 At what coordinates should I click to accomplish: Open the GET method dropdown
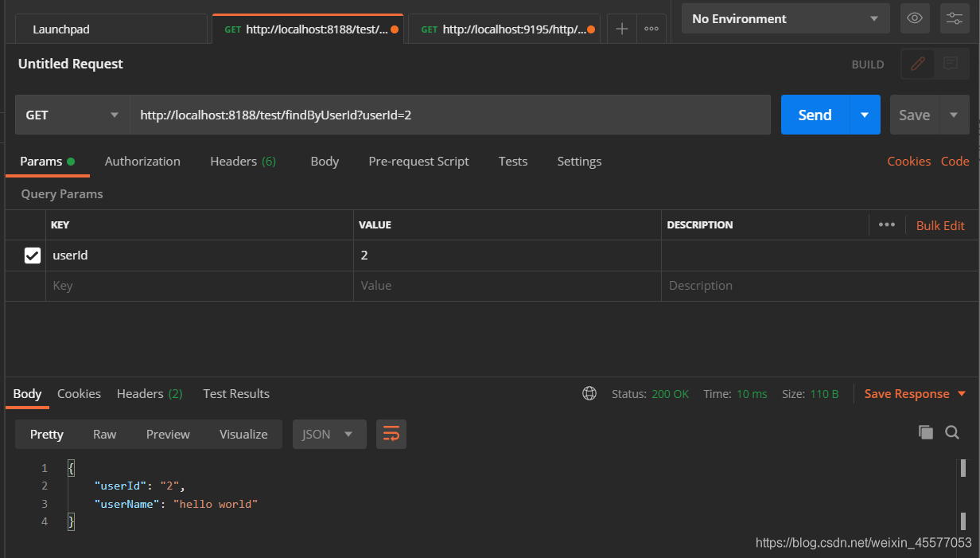point(72,115)
